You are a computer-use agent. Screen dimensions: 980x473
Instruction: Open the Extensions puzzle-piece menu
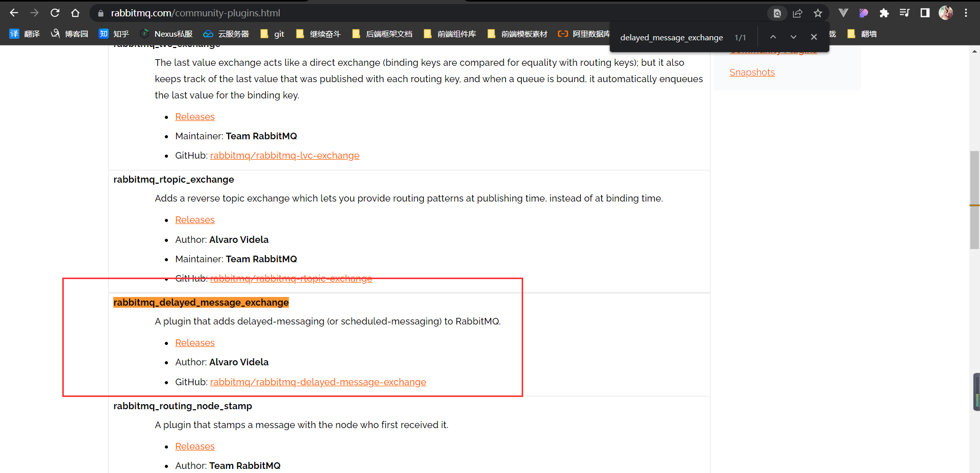click(x=884, y=13)
